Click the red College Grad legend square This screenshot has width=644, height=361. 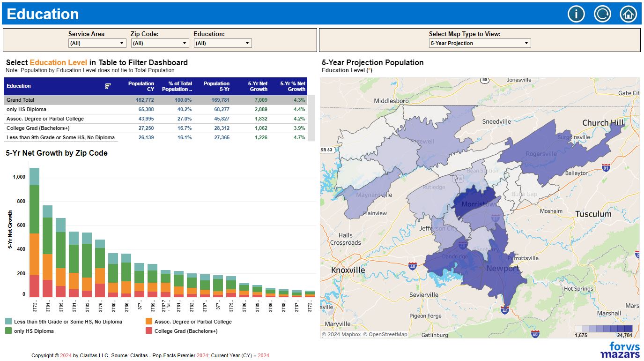[x=149, y=331]
